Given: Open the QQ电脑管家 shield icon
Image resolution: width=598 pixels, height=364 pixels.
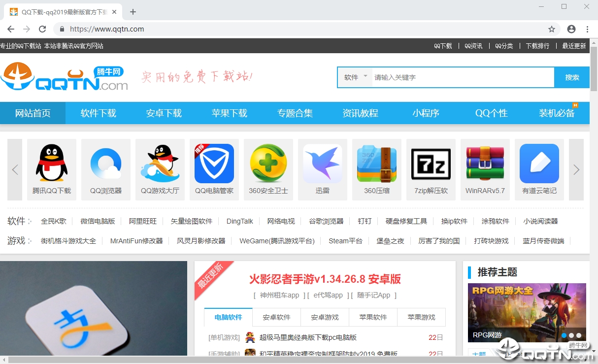Looking at the screenshot, I should [214, 164].
